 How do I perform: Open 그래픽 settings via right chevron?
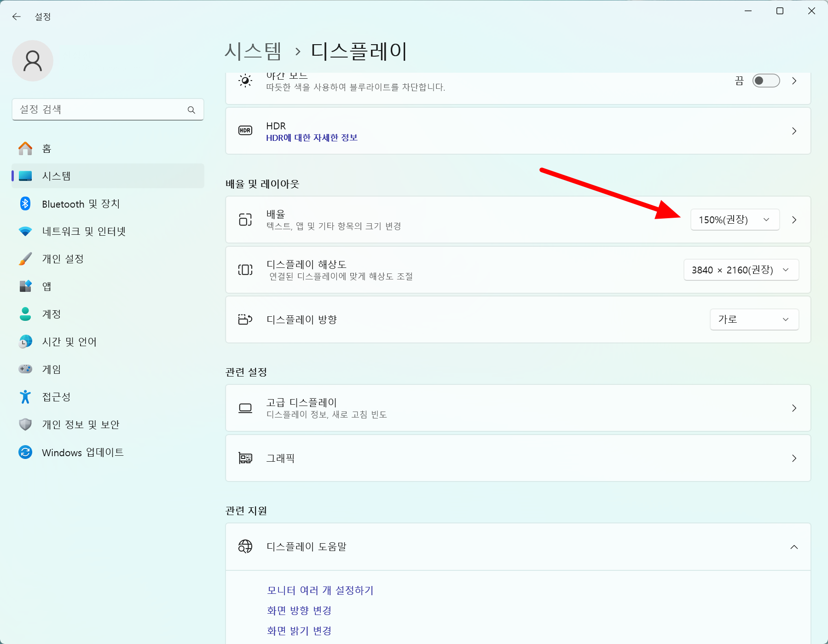(x=794, y=458)
